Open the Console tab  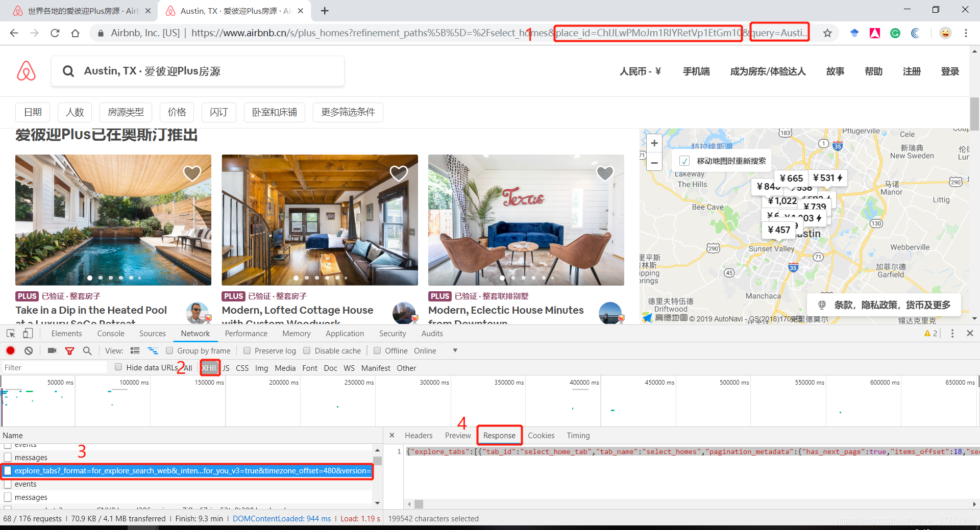[111, 334]
